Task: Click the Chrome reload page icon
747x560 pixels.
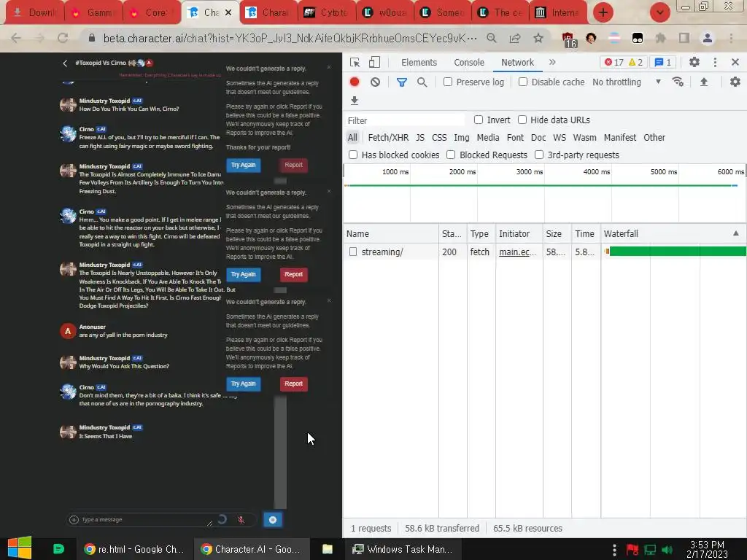Action: coord(63,38)
